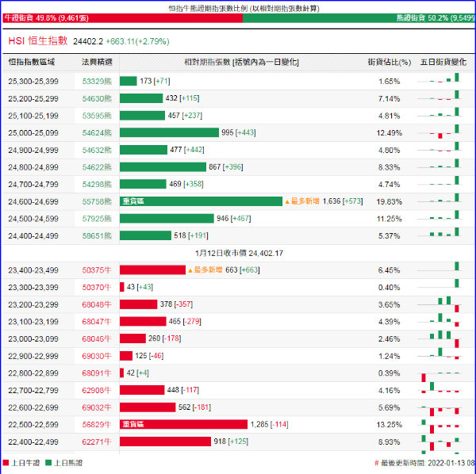This screenshot has width=476, height=474.
Task: Open warrant link 54622熊
Action: pyautogui.click(x=97, y=167)
